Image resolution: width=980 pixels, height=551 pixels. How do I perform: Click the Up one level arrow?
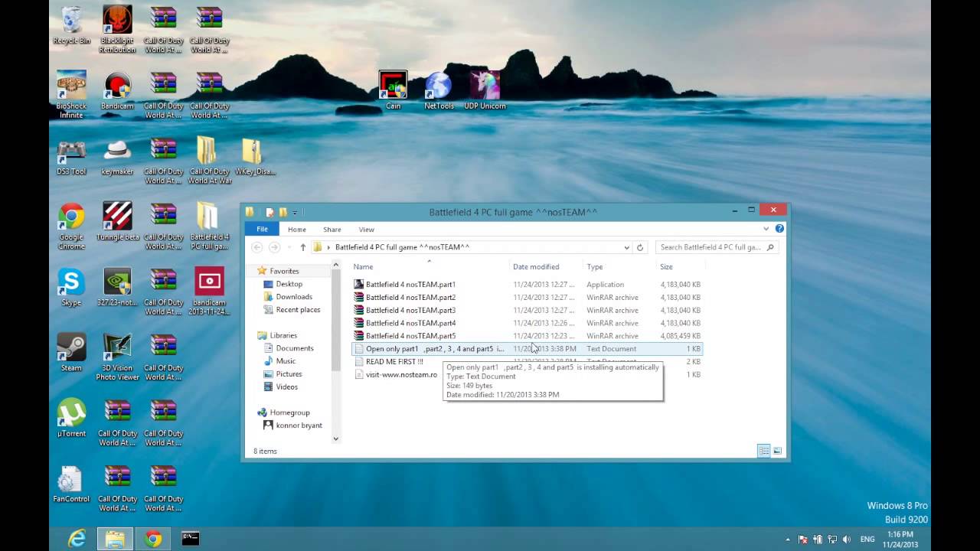tap(303, 247)
